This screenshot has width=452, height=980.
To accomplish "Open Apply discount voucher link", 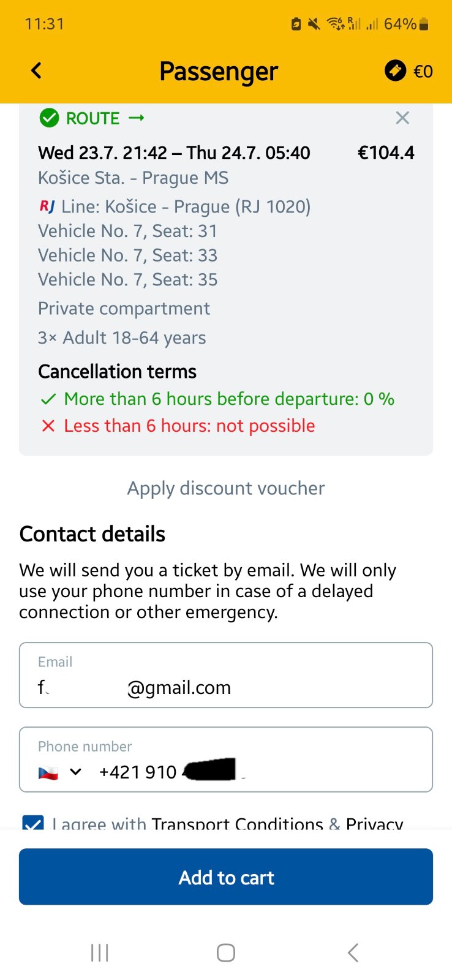I will 226,488.
